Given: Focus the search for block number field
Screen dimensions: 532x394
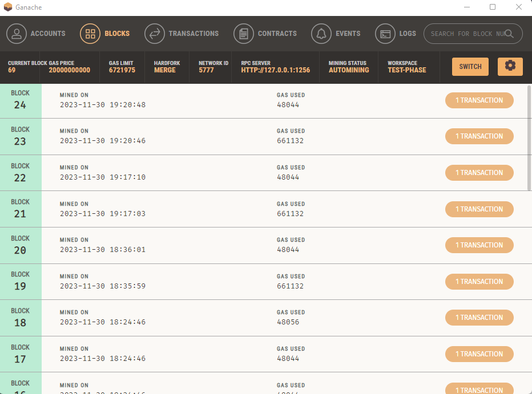Looking at the screenshot, I should pos(466,34).
